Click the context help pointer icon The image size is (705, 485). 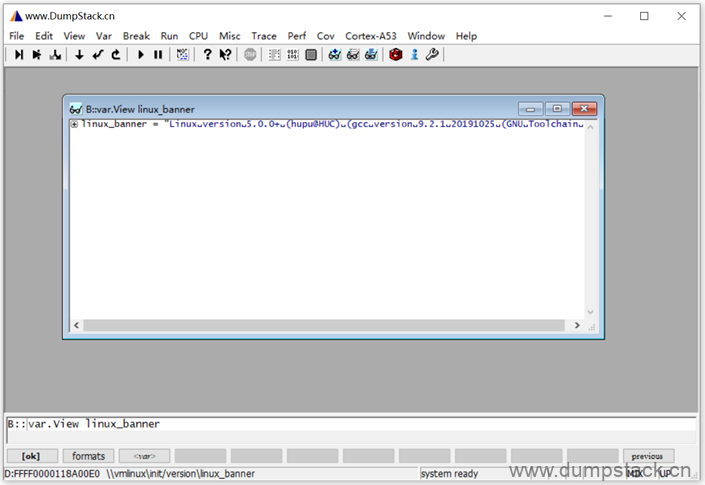click(x=225, y=55)
